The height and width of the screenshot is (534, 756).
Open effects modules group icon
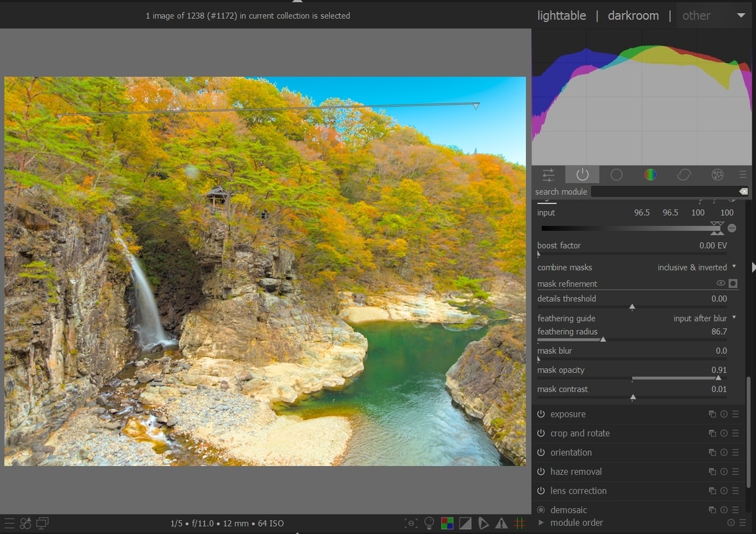[x=717, y=175]
